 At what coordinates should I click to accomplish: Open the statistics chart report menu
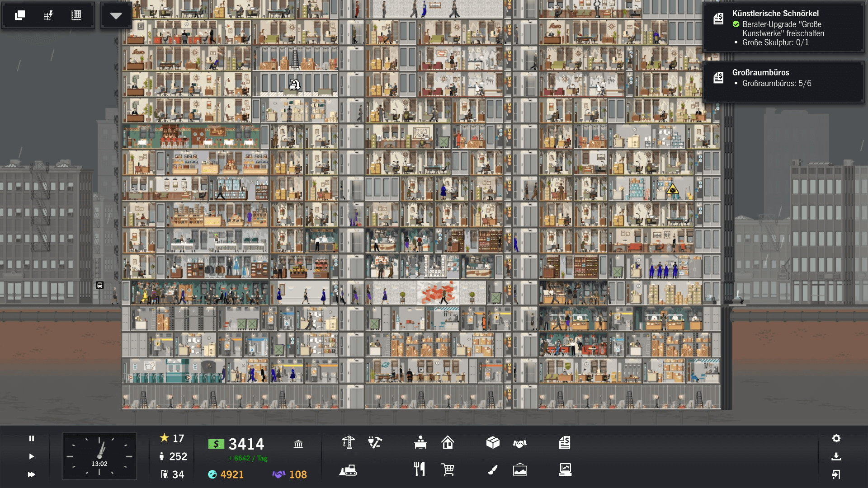point(565,470)
